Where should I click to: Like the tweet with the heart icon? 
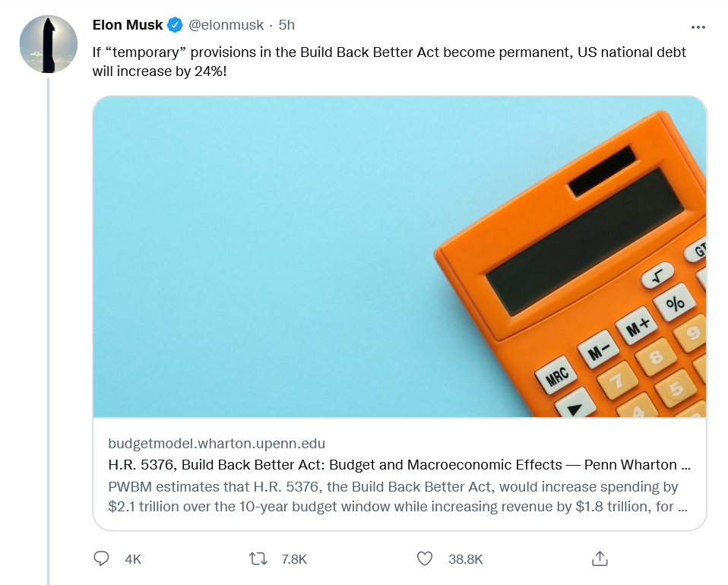425,559
